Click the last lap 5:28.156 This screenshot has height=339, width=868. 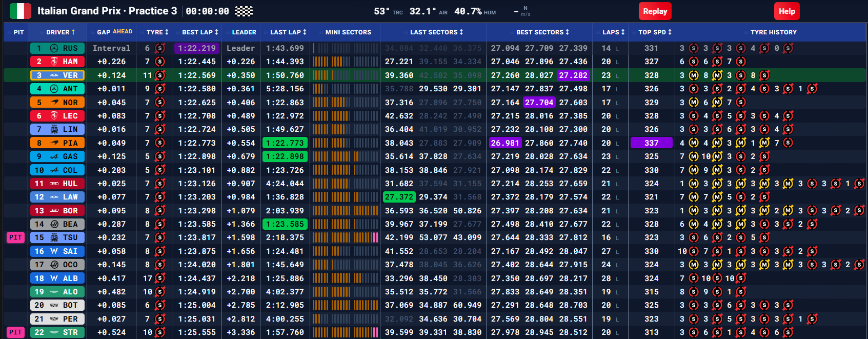(x=285, y=89)
